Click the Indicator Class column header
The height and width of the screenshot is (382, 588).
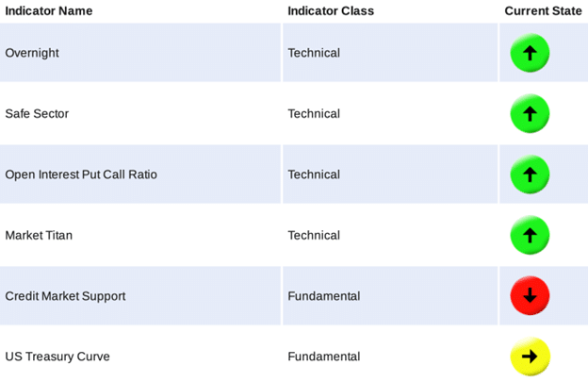pyautogui.click(x=331, y=11)
